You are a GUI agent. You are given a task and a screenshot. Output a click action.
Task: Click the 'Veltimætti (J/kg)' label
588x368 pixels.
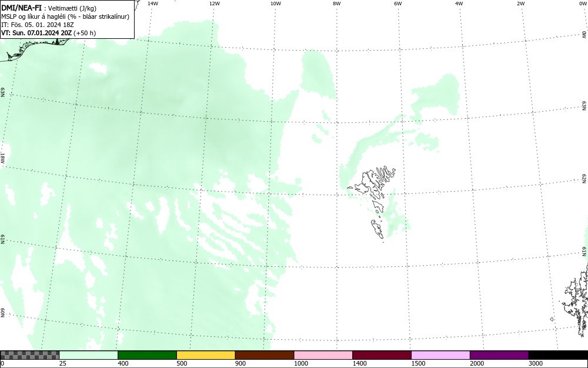[x=72, y=8]
